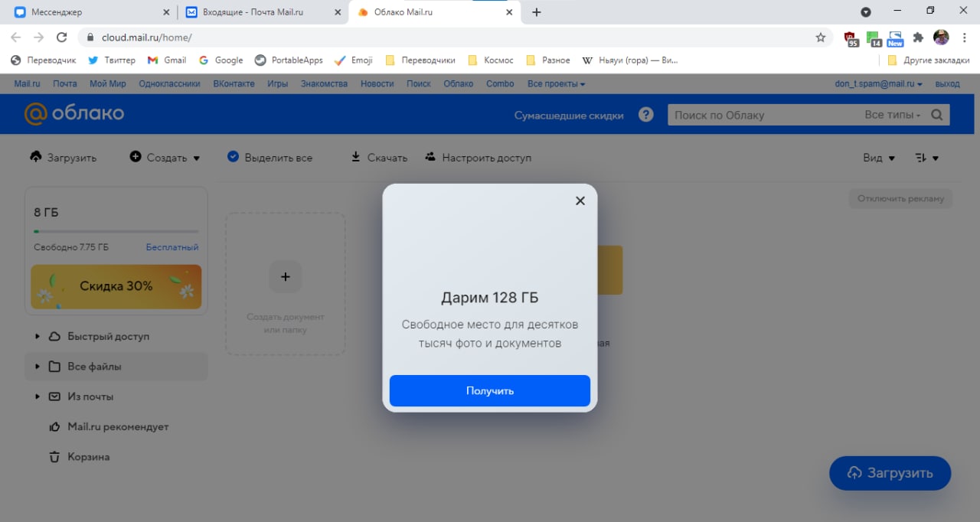Expand the Все файлы tree item
The width and height of the screenshot is (980, 522).
coord(37,367)
